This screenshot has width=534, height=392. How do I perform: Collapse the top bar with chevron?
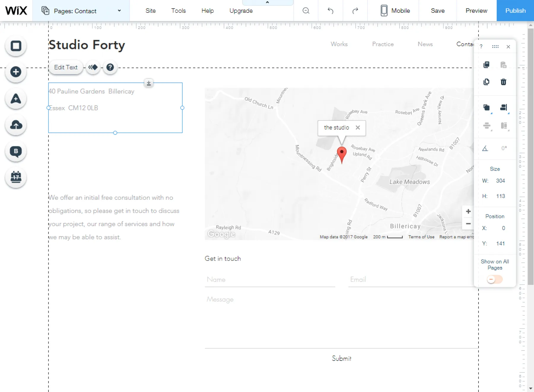tap(267, 2)
